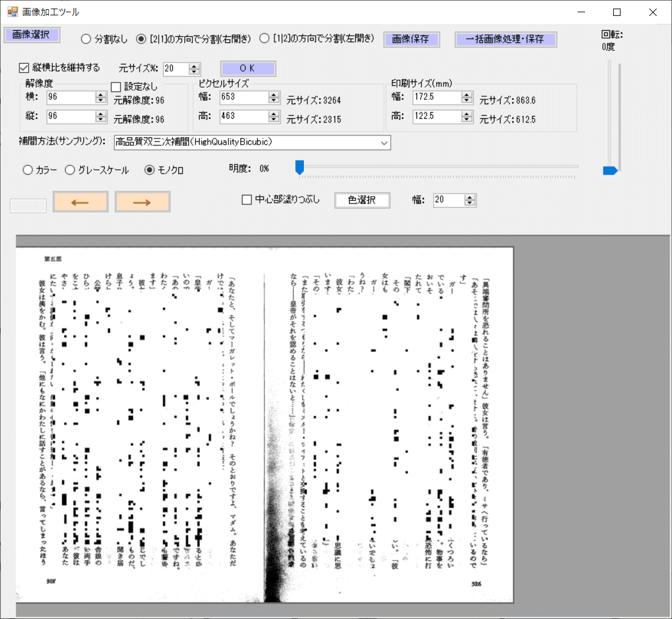672x619 pixels.
Task: Open the 補間方法(サンプリング) dropdown
Action: pos(252,143)
